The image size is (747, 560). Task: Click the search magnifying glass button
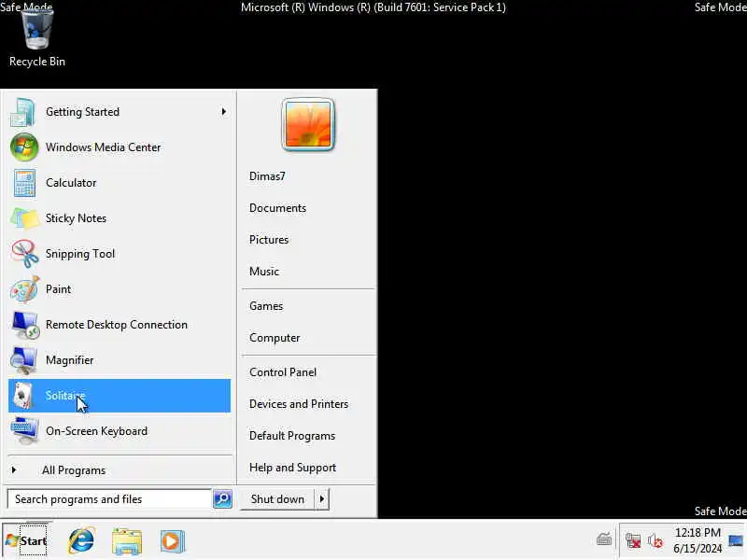tap(222, 498)
